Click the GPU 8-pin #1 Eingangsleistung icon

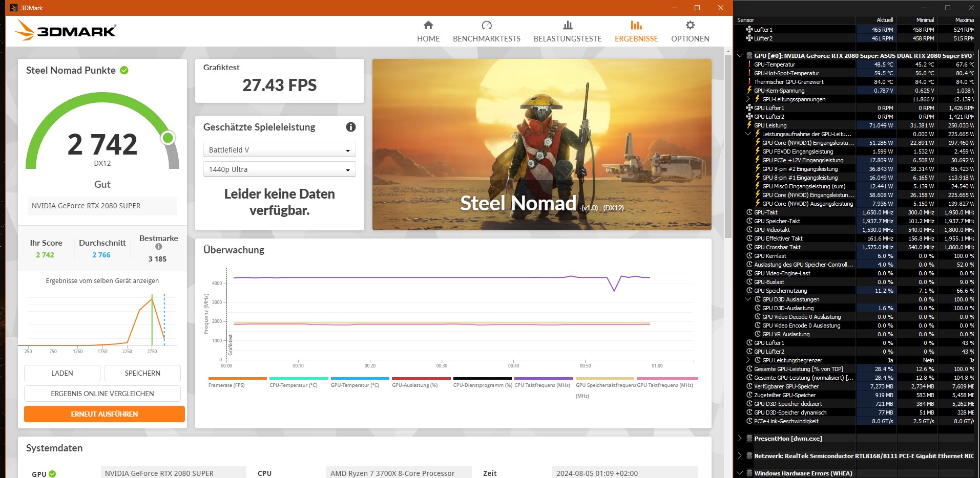click(757, 178)
